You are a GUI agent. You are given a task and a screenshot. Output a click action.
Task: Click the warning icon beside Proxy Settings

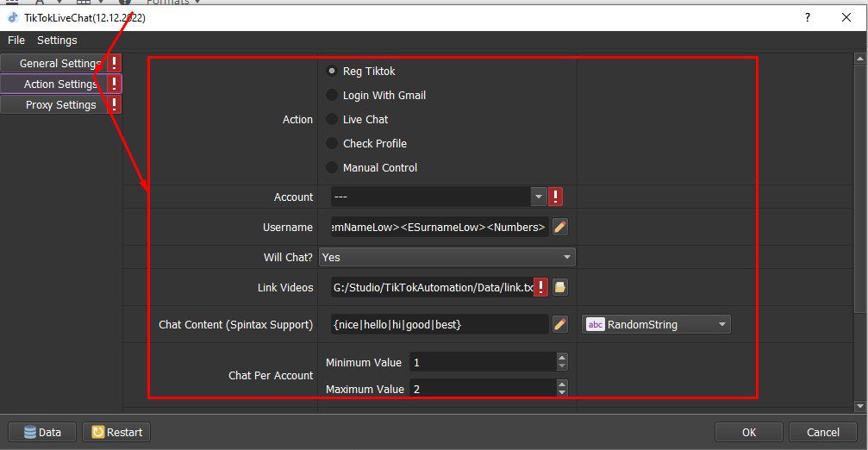click(114, 104)
